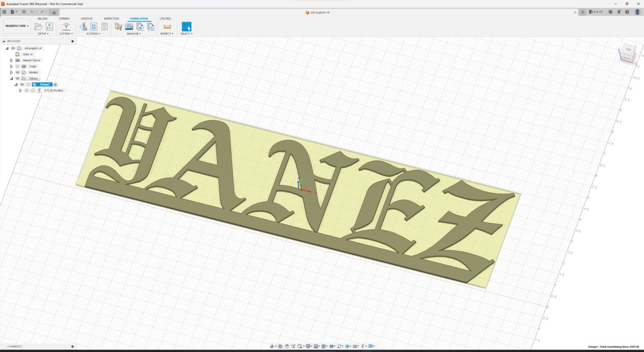
Task: Expand the Named Views folder
Action: tap(11, 60)
